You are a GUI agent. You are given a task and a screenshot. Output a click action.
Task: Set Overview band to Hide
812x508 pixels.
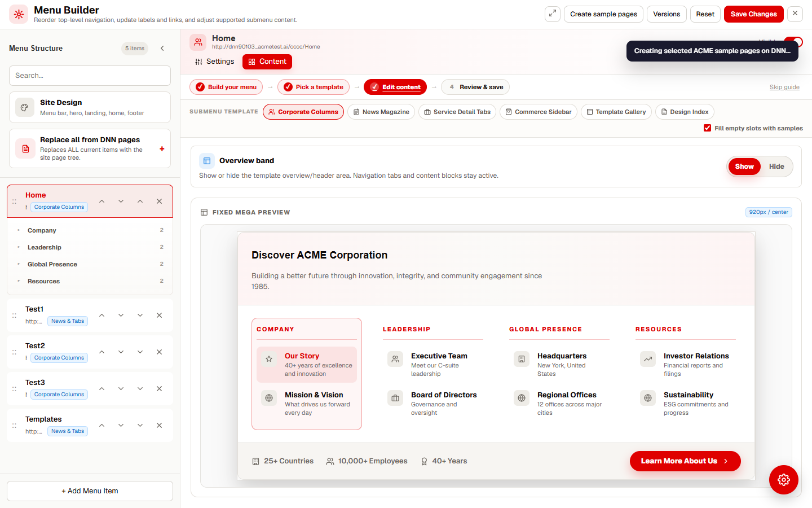pos(776,167)
